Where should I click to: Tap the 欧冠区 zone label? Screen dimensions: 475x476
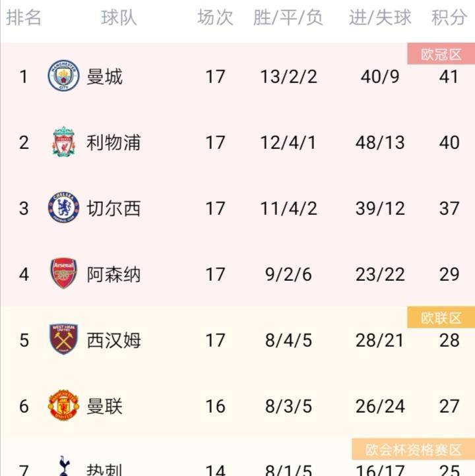[x=441, y=54]
